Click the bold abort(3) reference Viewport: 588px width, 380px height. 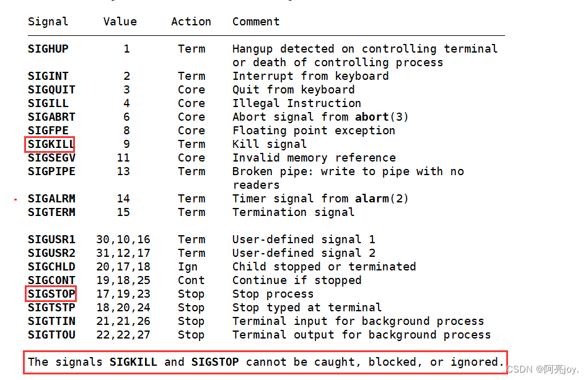click(x=382, y=117)
